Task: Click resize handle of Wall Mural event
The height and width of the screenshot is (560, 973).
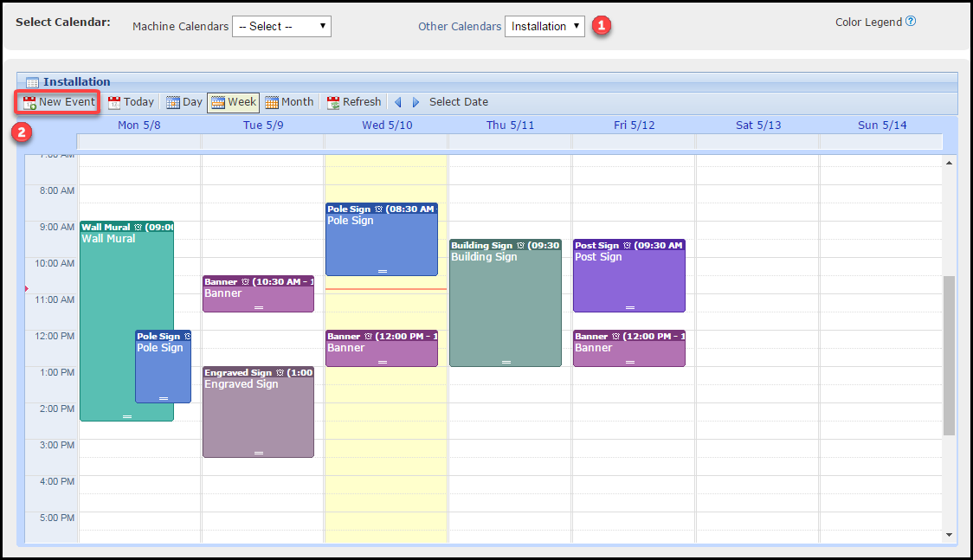Action: pos(127,416)
